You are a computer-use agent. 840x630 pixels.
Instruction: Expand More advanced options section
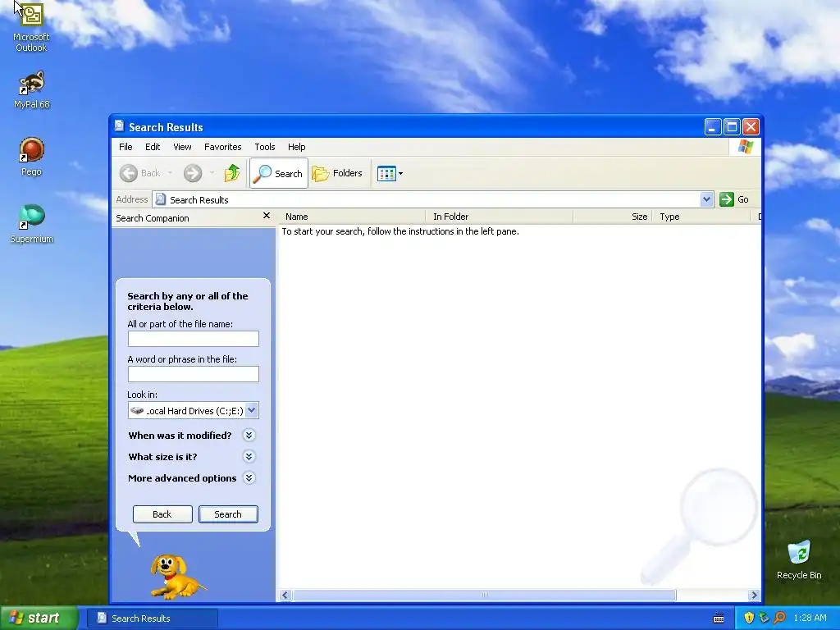[x=249, y=478]
